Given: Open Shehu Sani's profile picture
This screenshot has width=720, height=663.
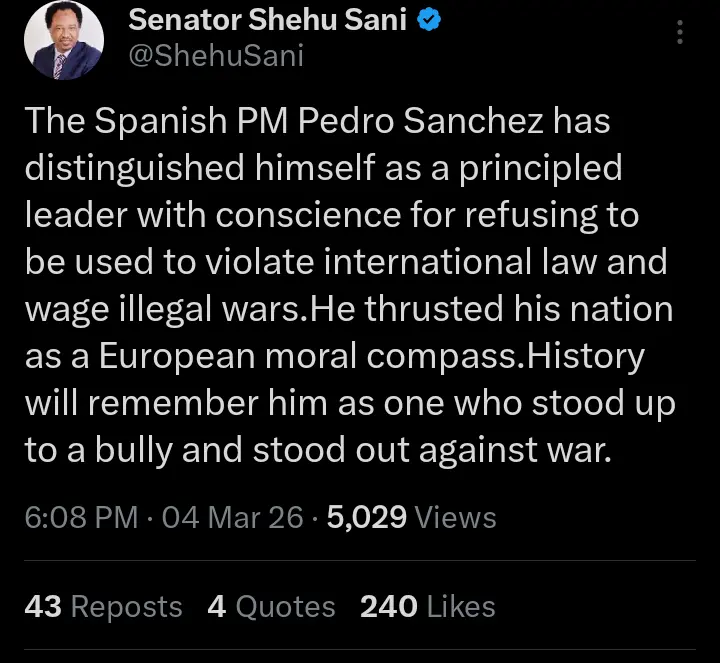Looking at the screenshot, I should coord(63,39).
